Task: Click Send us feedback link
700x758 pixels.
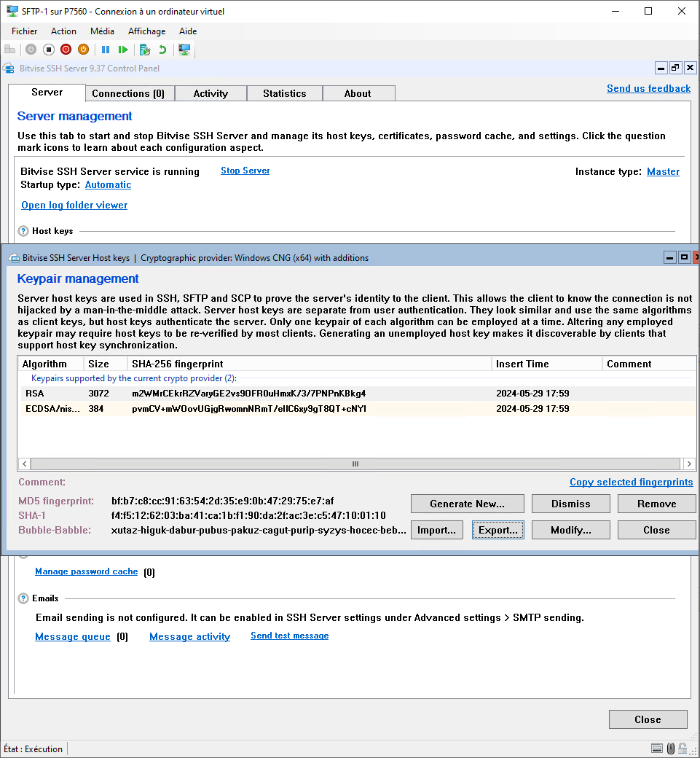Action: tap(648, 88)
